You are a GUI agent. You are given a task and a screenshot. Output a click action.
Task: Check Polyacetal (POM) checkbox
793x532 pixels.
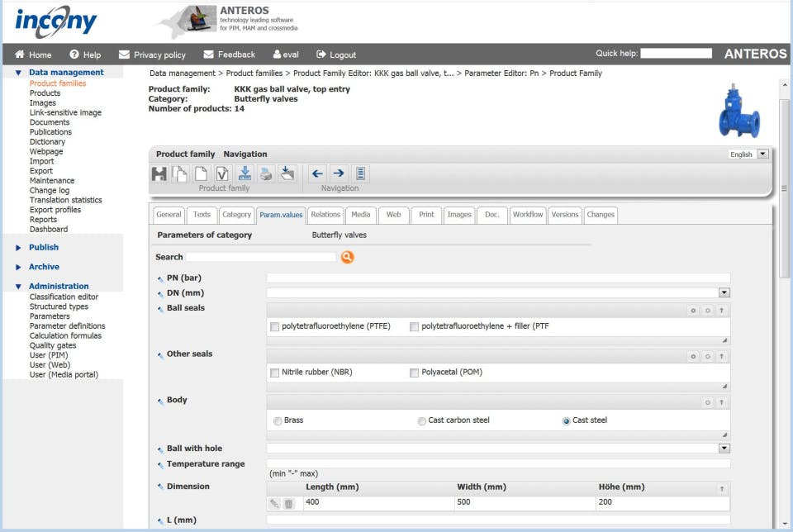(414, 373)
